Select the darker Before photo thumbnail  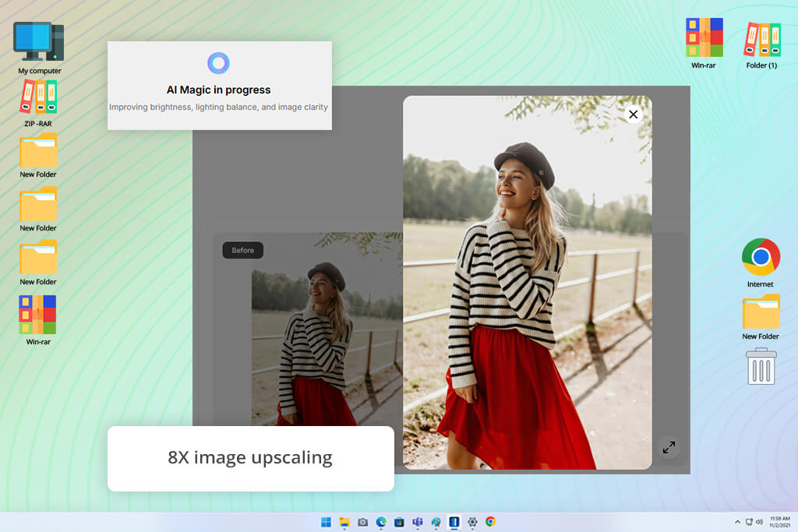[x=327, y=329]
